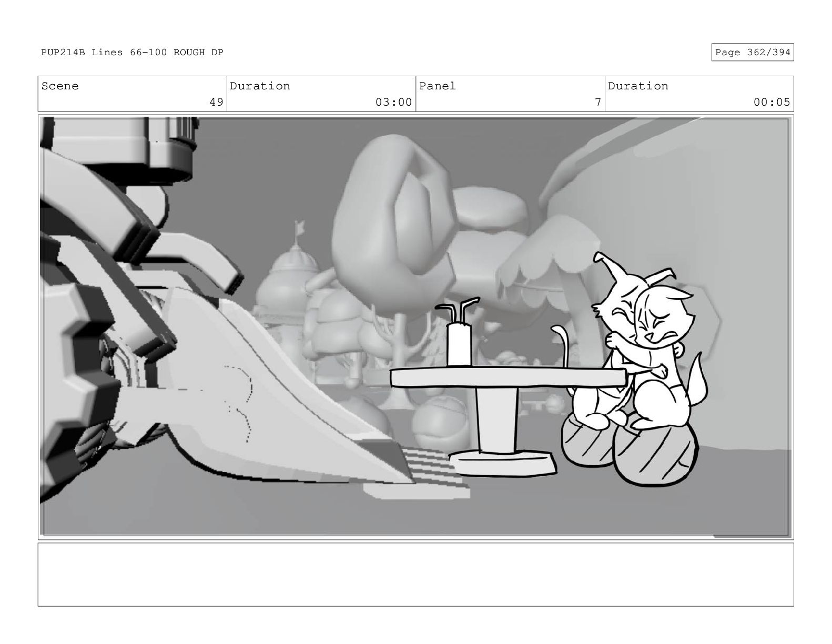The image size is (832, 644).
Task: Click the empty notes box below the panel
Action: (415, 575)
